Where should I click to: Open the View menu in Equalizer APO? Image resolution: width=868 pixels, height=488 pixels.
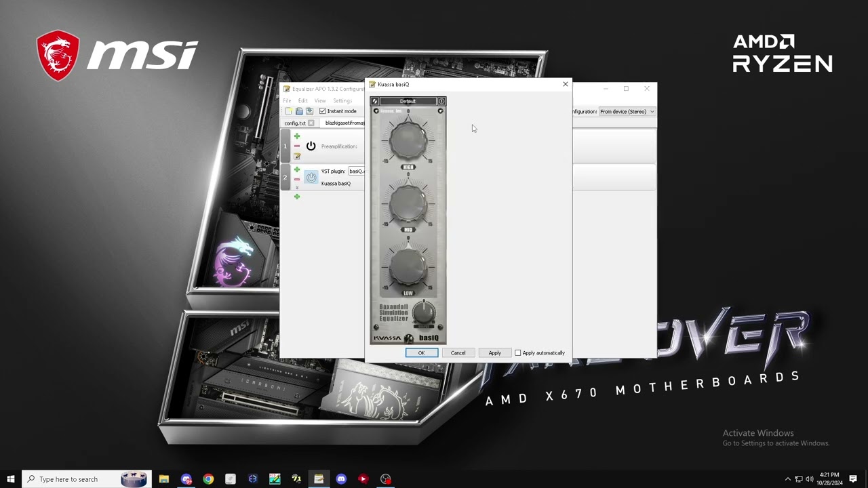point(320,101)
